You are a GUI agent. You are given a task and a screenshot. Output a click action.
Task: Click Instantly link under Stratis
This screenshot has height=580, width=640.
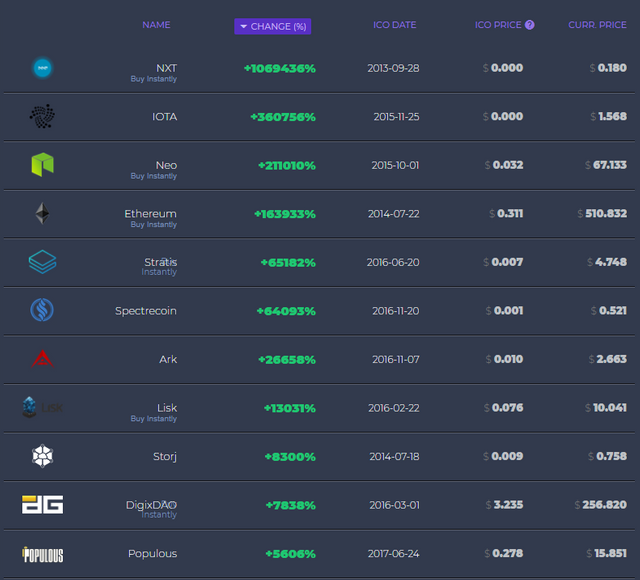click(159, 272)
